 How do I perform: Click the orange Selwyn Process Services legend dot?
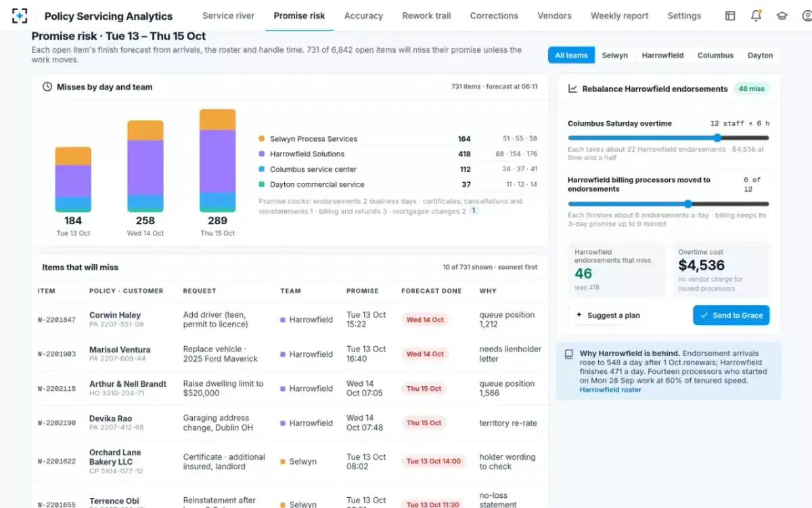pos(262,139)
